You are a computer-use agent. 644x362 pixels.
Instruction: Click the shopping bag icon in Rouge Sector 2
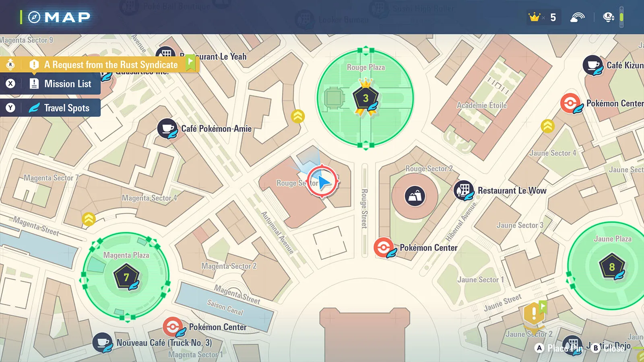(415, 196)
